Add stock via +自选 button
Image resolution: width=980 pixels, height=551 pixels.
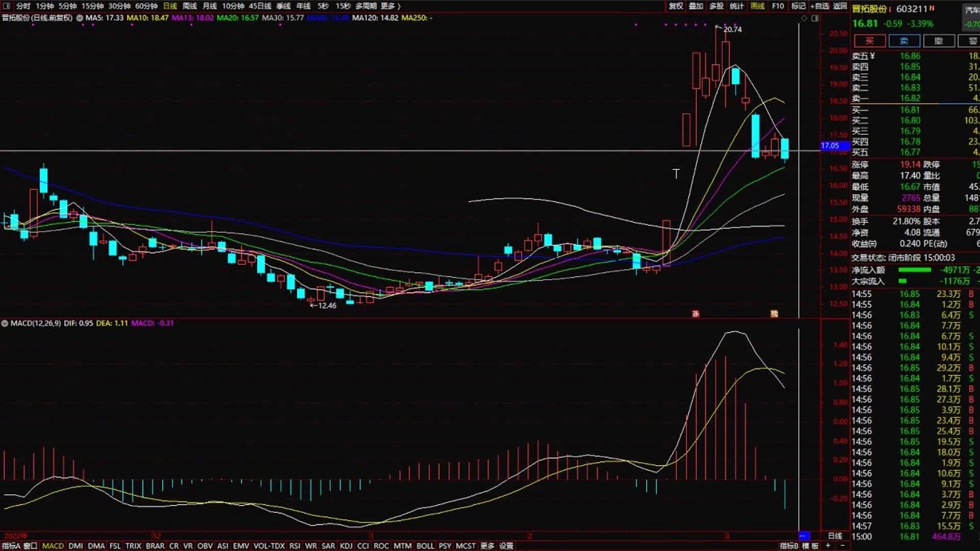[820, 6]
